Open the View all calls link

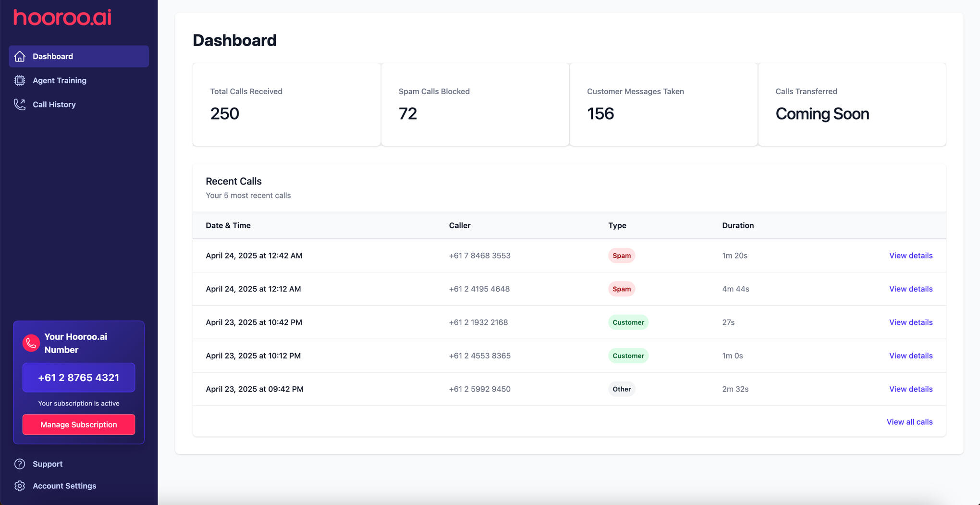tap(909, 422)
